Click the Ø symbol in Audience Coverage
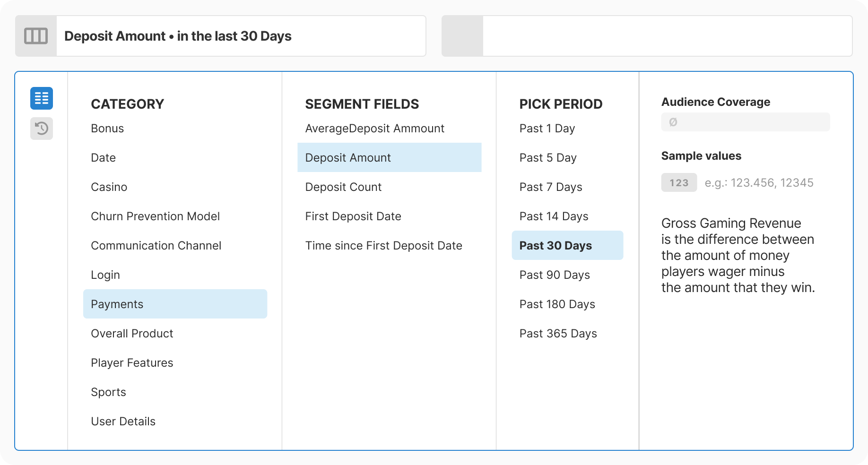This screenshot has height=465, width=868. [673, 121]
